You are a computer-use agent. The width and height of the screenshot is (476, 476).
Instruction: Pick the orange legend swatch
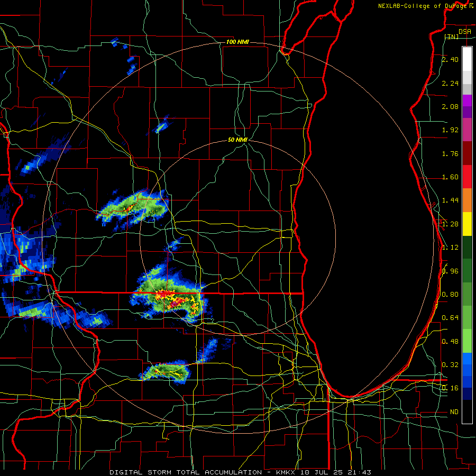[467, 200]
